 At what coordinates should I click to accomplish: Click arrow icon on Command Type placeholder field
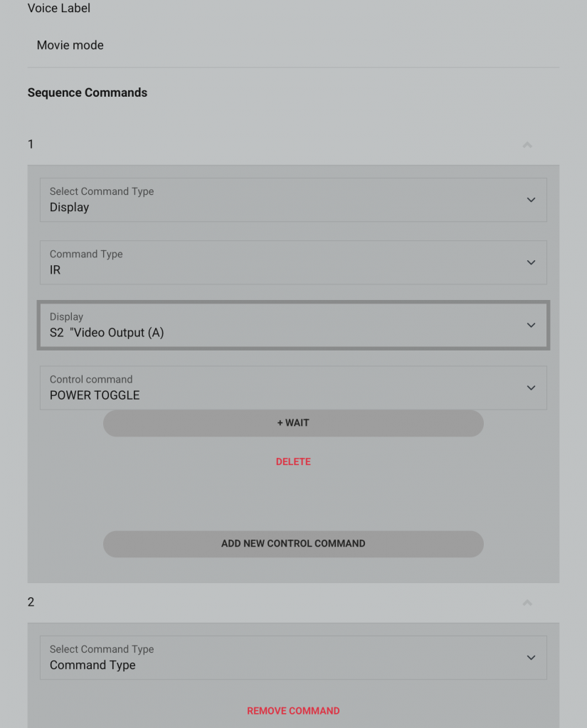tap(531, 658)
